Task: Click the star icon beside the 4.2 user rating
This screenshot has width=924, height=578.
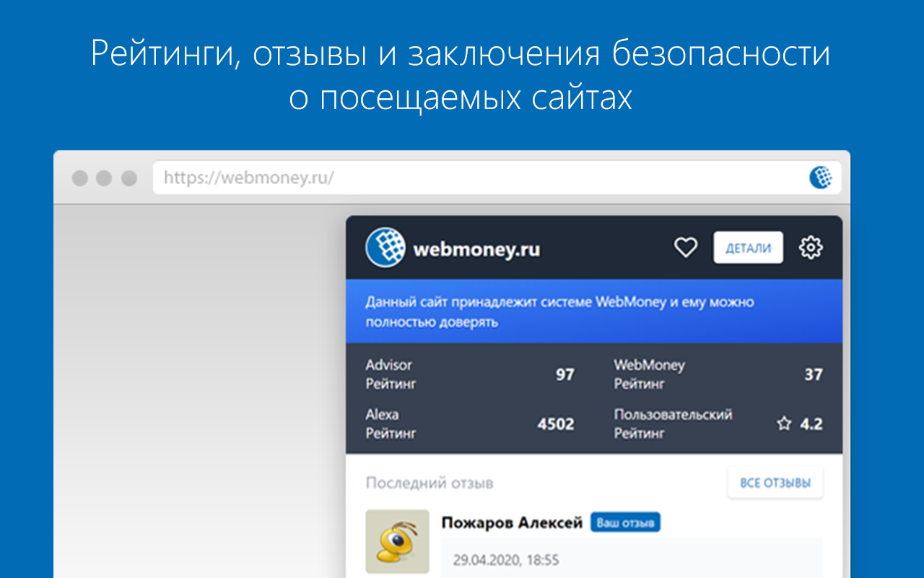Action: pyautogui.click(x=784, y=424)
